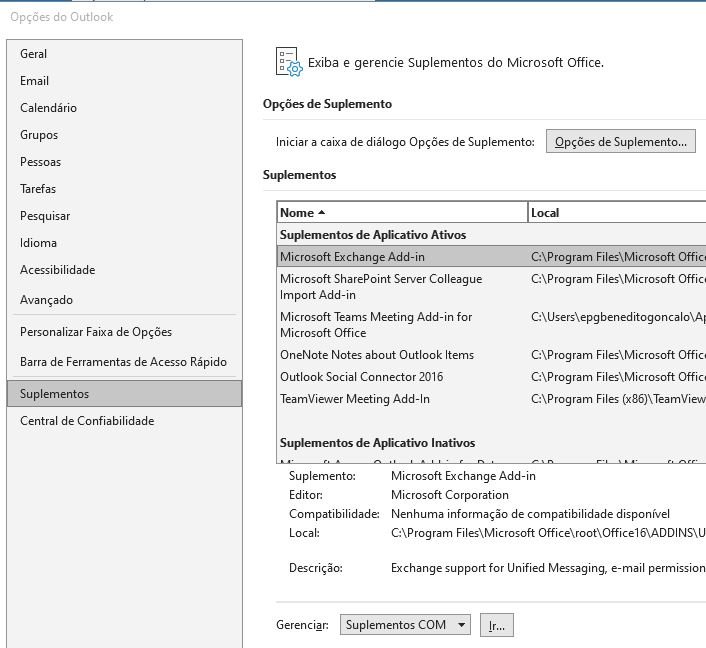Select Pesquisar category
This screenshot has width=706, height=648.
coord(124,216)
